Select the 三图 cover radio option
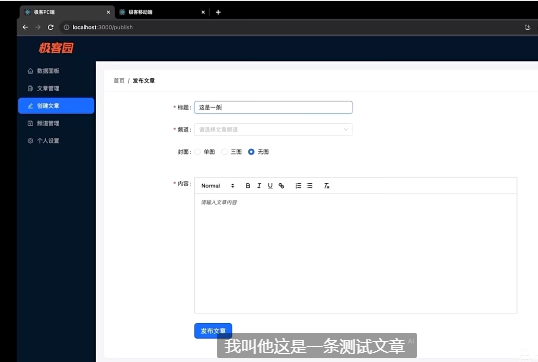This screenshot has height=362, width=538. tap(224, 152)
